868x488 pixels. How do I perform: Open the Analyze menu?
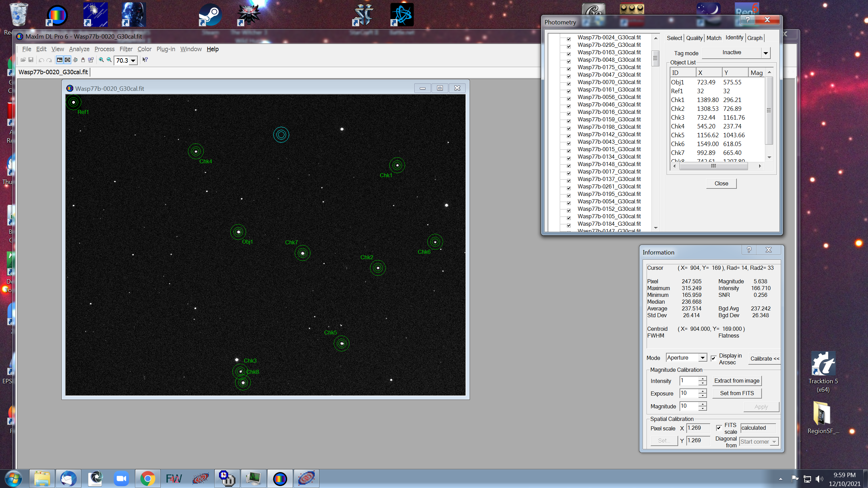tap(79, 49)
